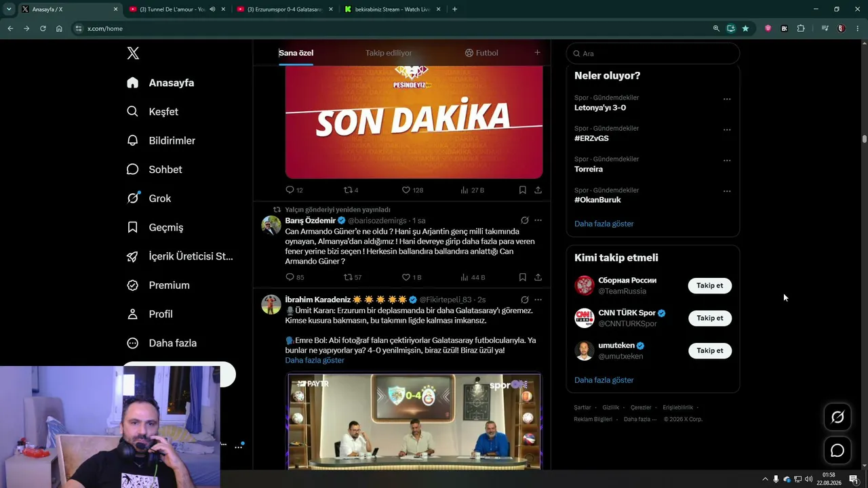Open more options on Barış Özdemir's post

(x=538, y=220)
